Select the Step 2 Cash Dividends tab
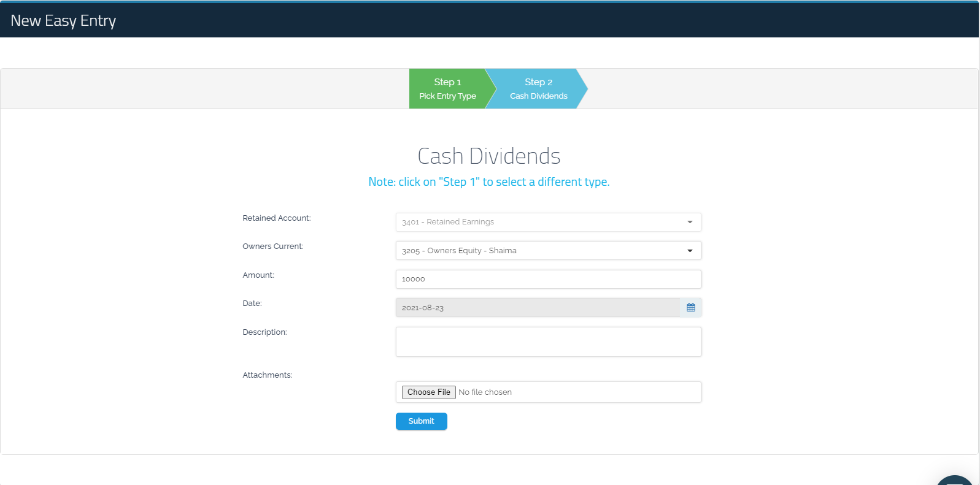The height and width of the screenshot is (485, 980). pos(538,89)
